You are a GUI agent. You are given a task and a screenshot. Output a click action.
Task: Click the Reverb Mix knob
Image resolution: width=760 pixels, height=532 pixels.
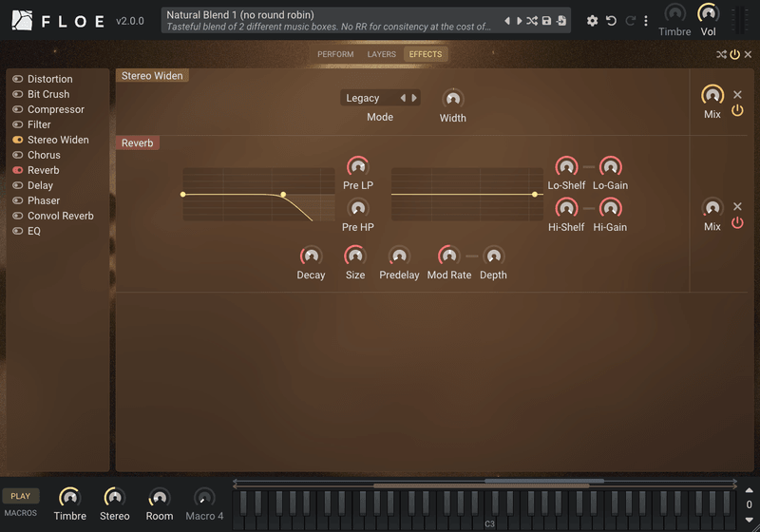click(712, 208)
